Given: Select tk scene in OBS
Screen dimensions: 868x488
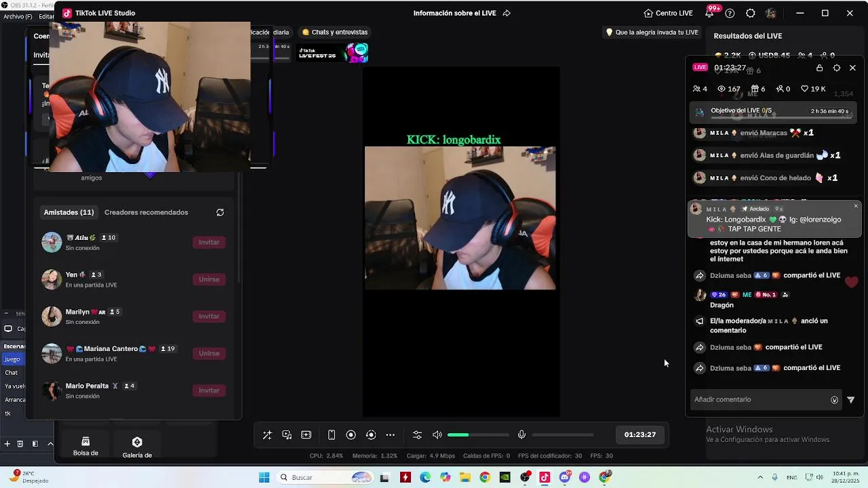Looking at the screenshot, I should pyautogui.click(x=8, y=413).
